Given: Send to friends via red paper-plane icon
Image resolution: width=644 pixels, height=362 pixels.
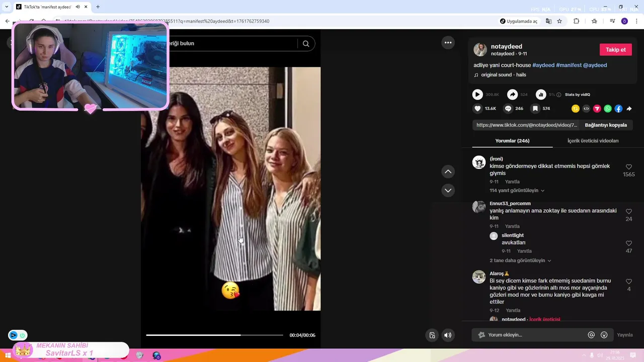Looking at the screenshot, I should coord(597,109).
